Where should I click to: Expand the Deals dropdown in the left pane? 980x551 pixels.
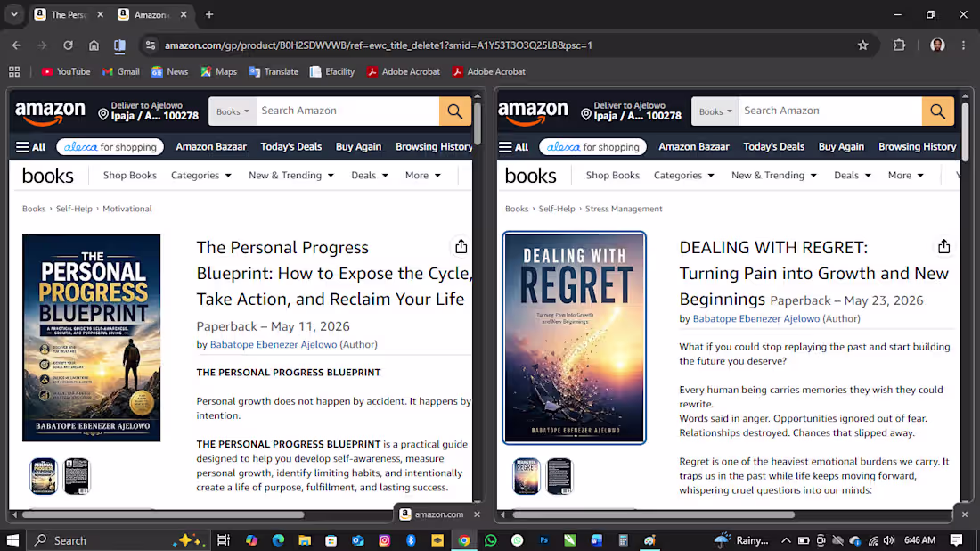[370, 175]
